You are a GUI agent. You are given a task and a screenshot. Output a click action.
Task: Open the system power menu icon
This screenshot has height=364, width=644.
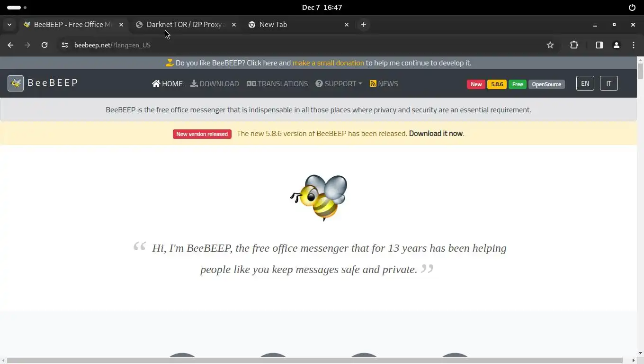pyautogui.click(x=632, y=7)
